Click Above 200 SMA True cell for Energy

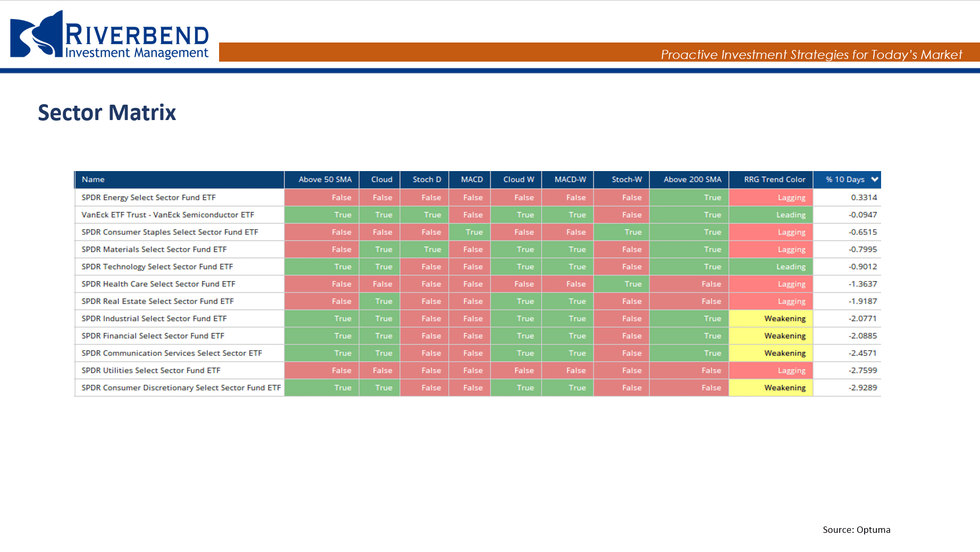click(689, 198)
